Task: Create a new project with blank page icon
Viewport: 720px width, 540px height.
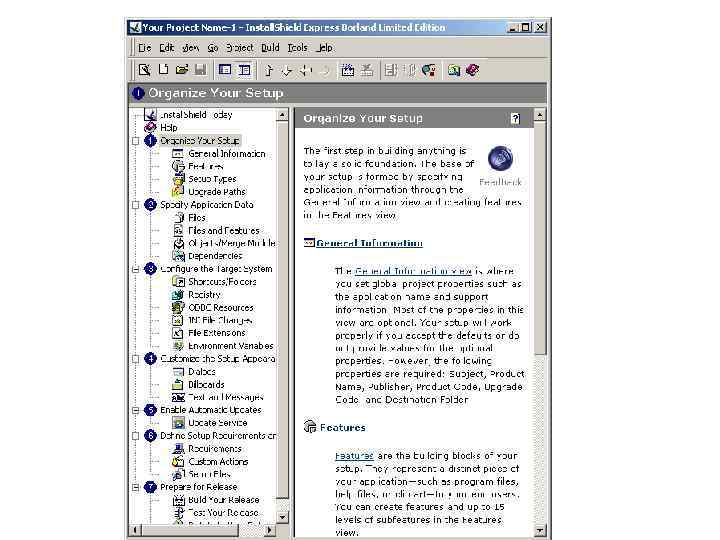Action: pos(163,70)
